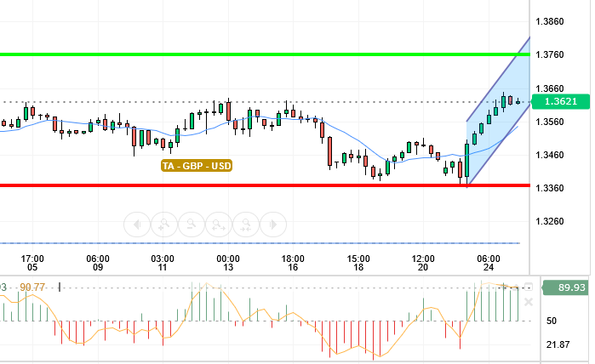Screen dimensions: 595x364
Task: Click the 1.3660 price axis label
Action: [x=550, y=88]
